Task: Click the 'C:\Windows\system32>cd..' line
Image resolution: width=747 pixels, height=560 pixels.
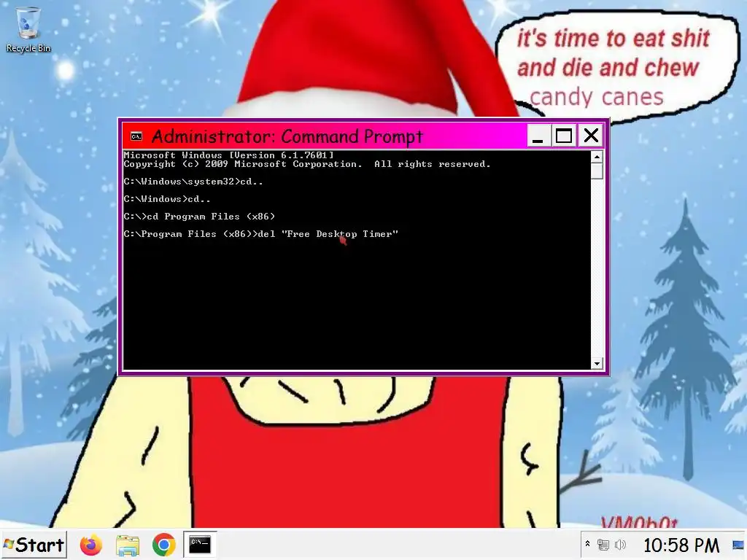Action: (193, 182)
